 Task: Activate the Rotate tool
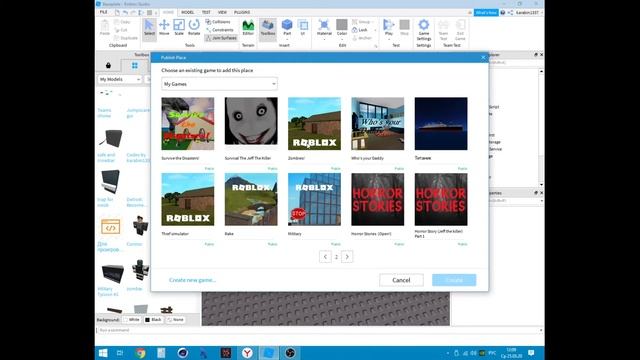click(194, 27)
